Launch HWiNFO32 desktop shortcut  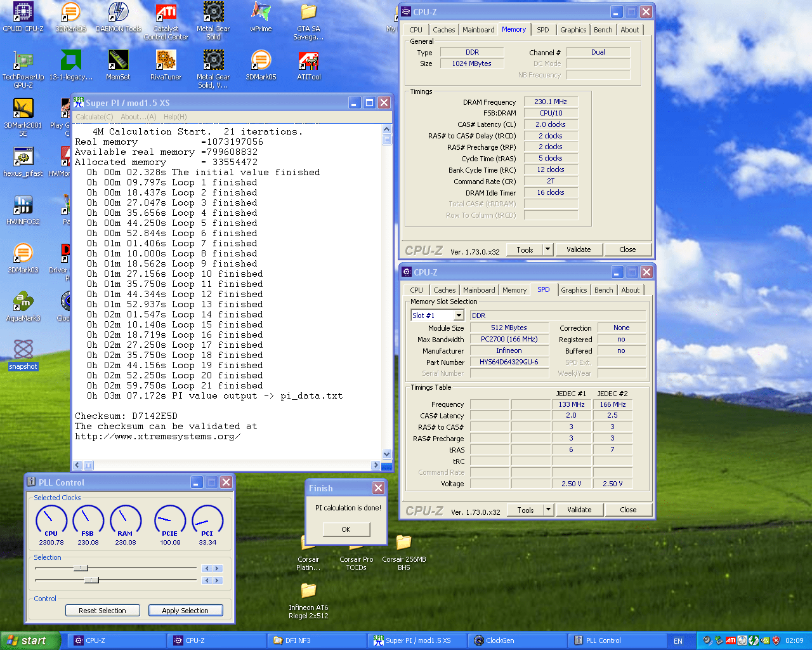[x=23, y=211]
